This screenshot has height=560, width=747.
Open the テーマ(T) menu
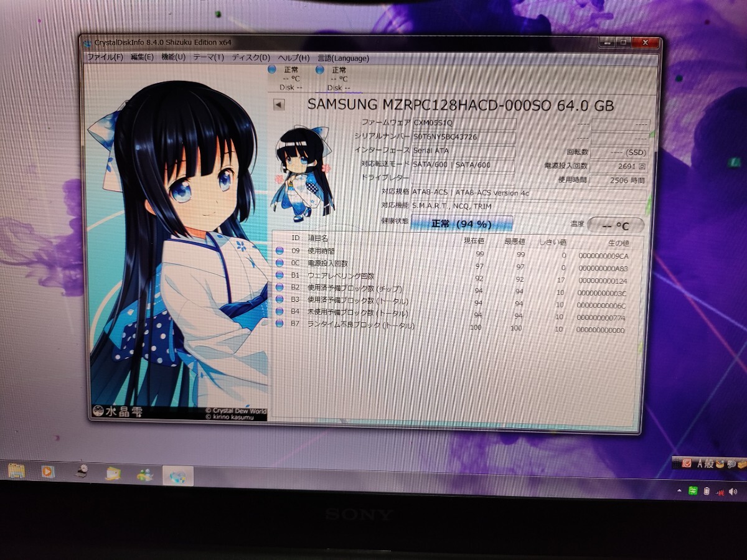(209, 58)
